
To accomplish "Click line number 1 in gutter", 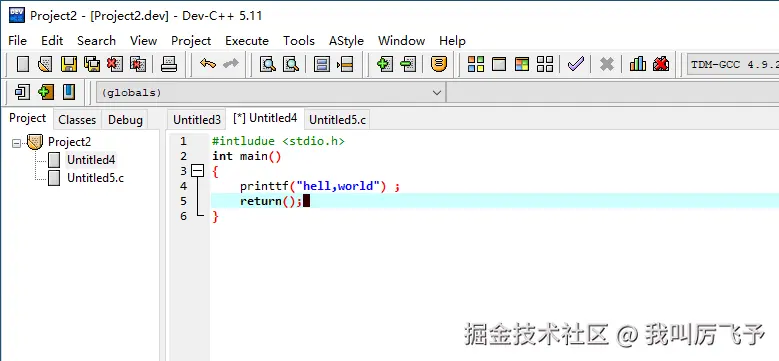I will pyautogui.click(x=184, y=142).
